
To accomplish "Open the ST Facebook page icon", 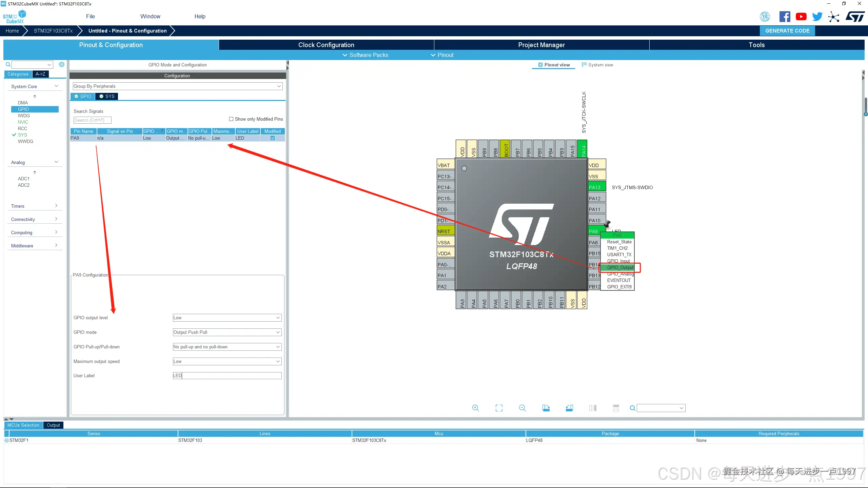I will pyautogui.click(x=785, y=17).
